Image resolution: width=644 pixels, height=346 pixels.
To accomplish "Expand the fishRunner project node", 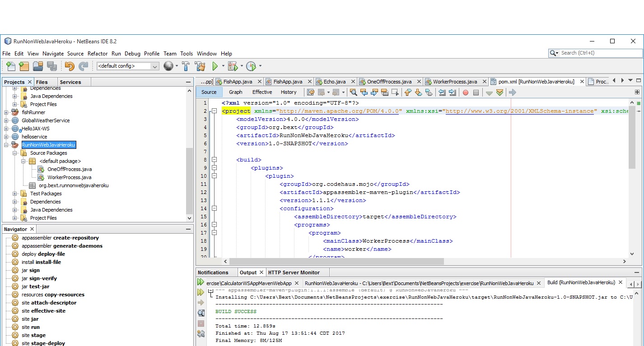I will [6, 112].
